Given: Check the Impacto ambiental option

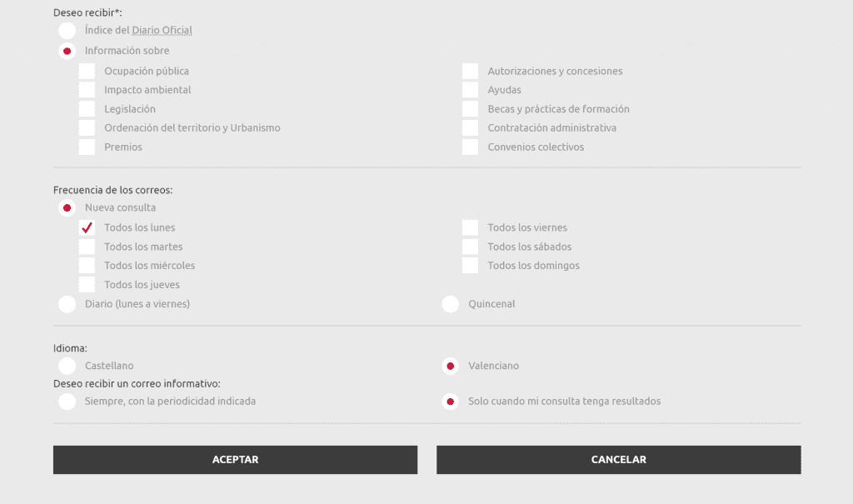Looking at the screenshot, I should click(x=87, y=90).
